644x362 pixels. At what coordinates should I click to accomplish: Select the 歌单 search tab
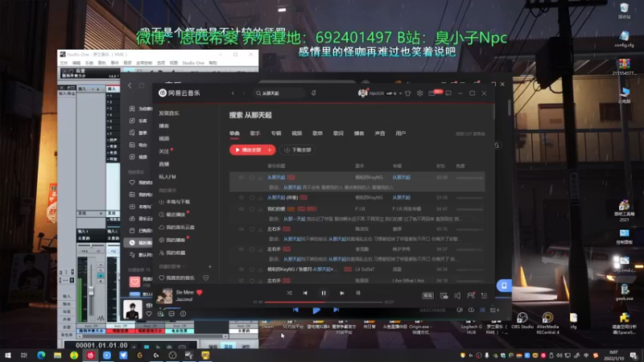tap(317, 134)
